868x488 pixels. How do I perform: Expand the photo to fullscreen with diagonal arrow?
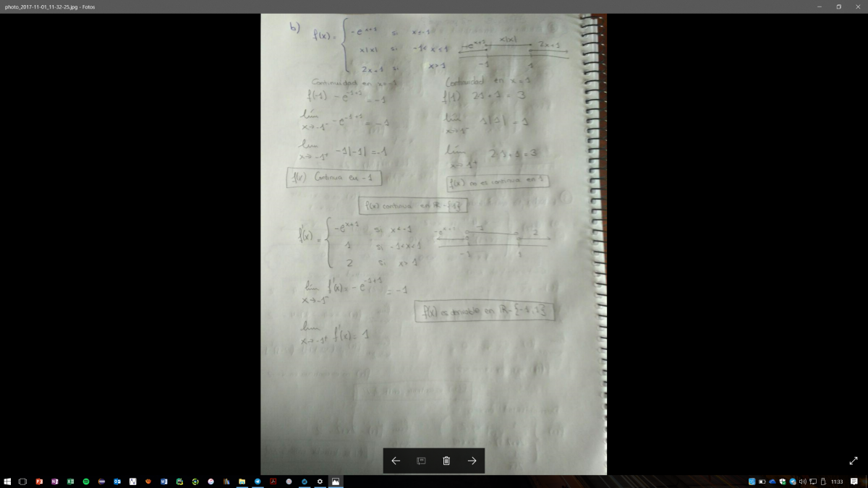point(853,461)
